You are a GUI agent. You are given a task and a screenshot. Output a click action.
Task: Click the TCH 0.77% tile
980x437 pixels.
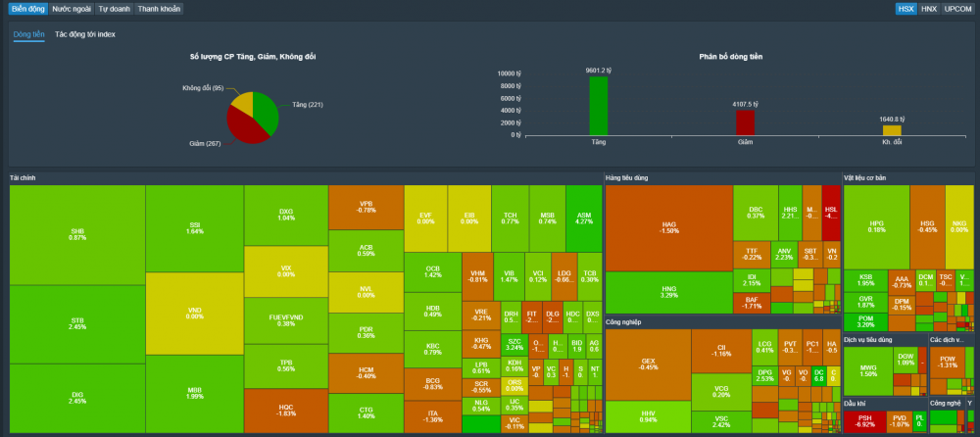(510, 218)
